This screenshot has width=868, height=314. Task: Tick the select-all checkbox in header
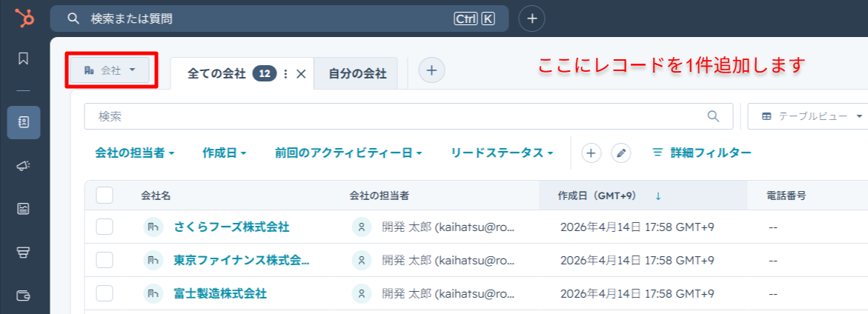[105, 196]
